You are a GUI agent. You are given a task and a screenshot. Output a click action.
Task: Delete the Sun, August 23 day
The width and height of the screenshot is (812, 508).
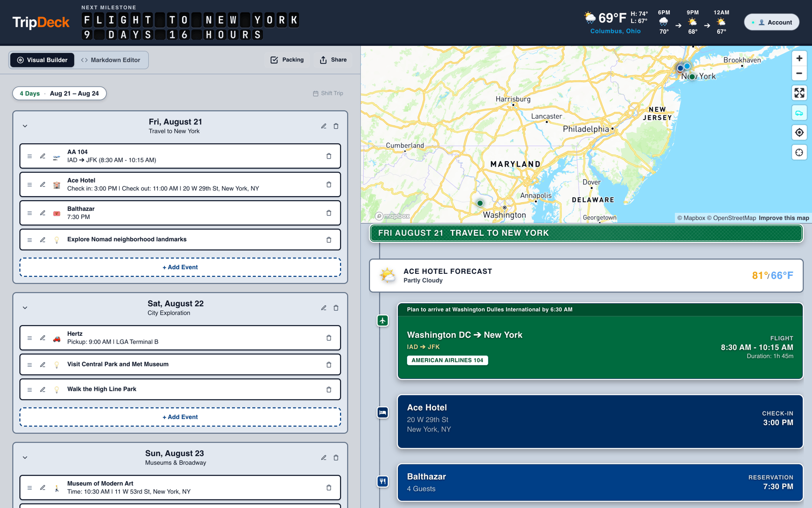tap(336, 458)
